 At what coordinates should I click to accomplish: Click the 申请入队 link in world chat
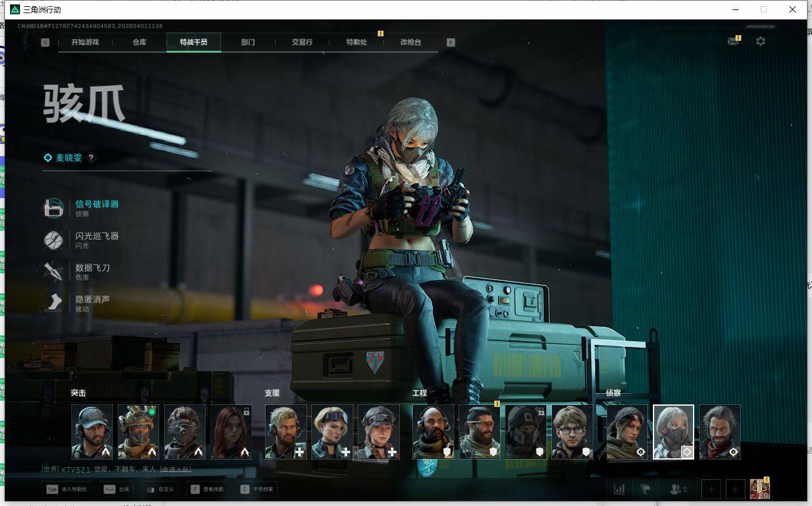click(x=175, y=470)
